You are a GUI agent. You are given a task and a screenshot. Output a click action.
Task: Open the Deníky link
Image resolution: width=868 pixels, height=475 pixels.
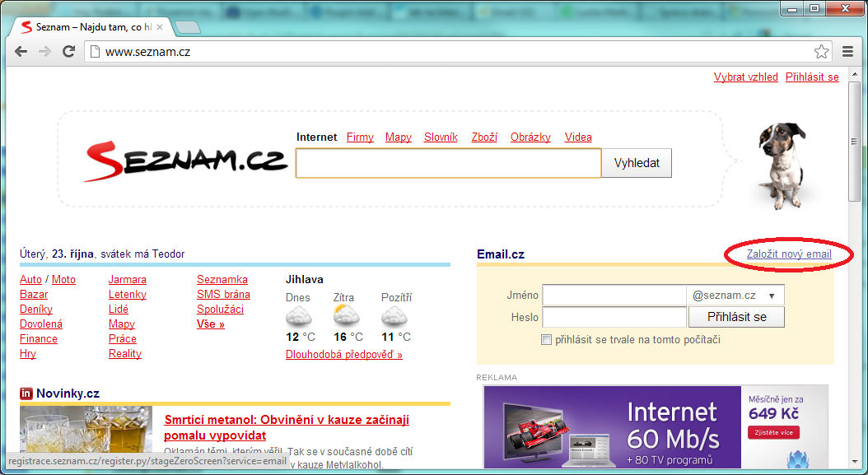tap(36, 309)
